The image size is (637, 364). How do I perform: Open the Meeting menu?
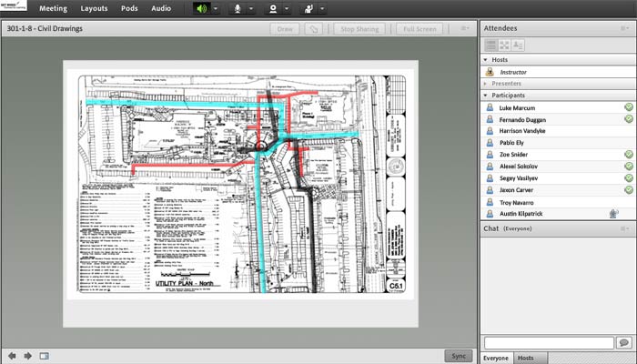point(52,8)
